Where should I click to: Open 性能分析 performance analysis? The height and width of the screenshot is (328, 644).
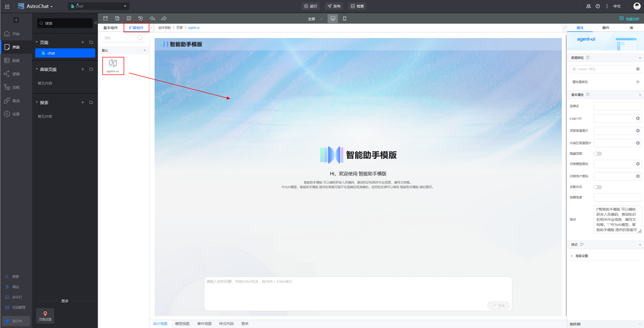(x=629, y=19)
